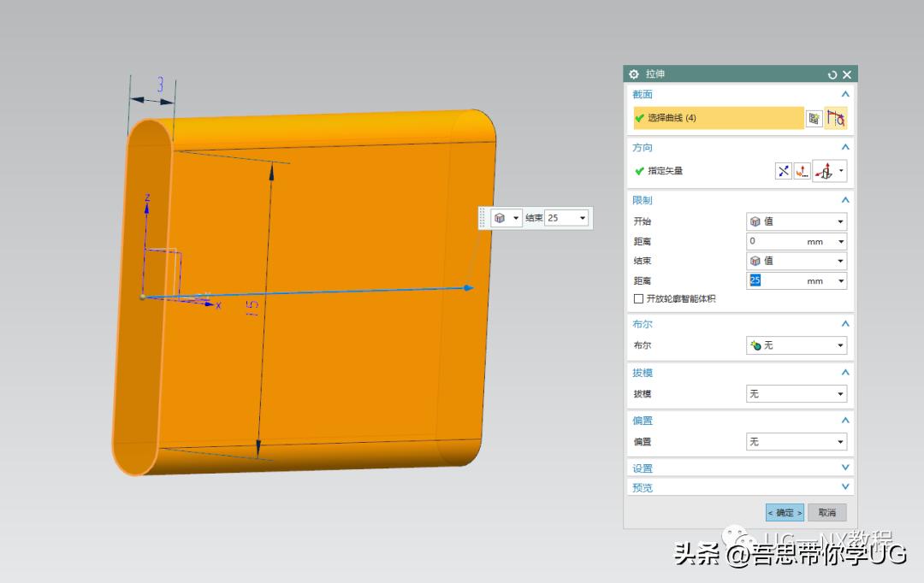Click the reverse direction icon in 方向
The width and height of the screenshot is (924, 583).
pyautogui.click(x=783, y=171)
